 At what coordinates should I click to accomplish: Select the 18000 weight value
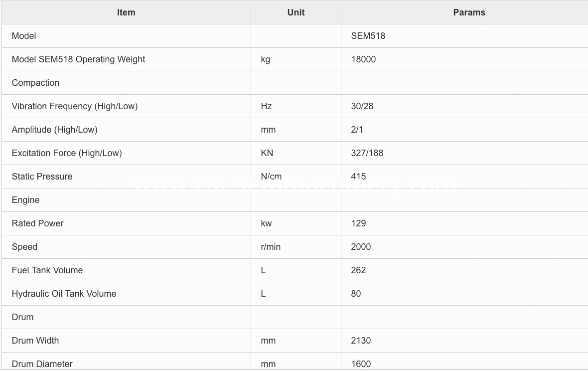(363, 59)
